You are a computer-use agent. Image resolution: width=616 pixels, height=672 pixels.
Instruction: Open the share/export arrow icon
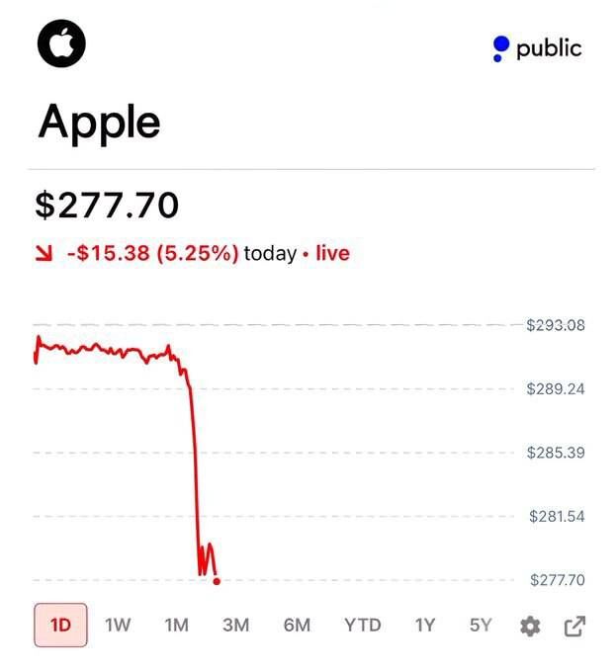pos(574,627)
